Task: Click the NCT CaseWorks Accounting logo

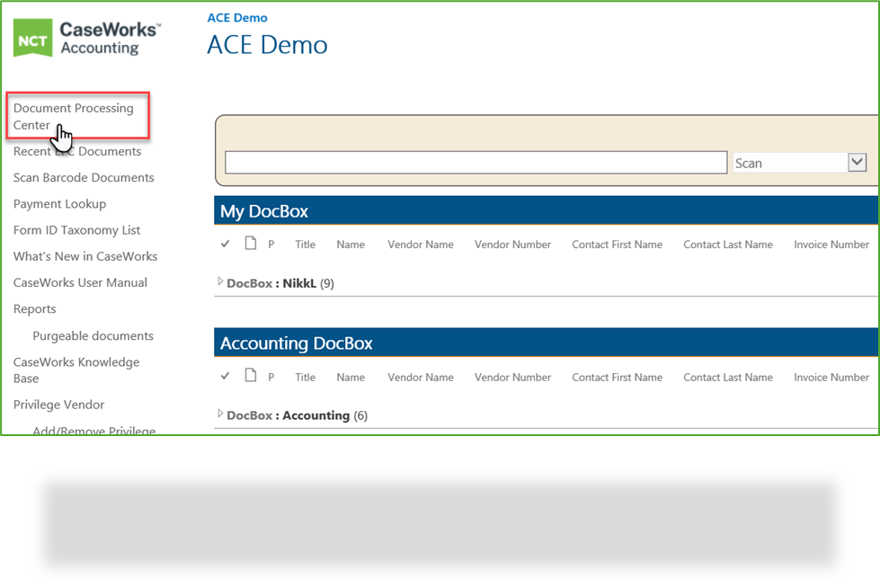Action: 85,38
